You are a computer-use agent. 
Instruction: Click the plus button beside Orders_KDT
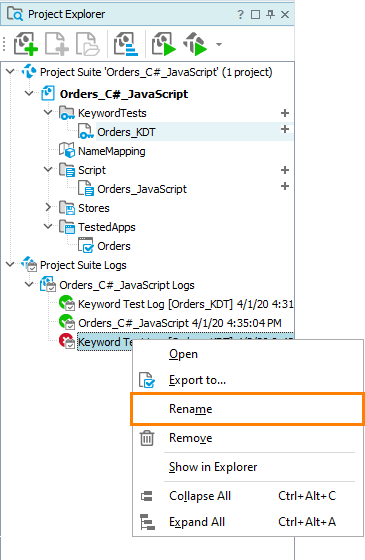click(285, 129)
